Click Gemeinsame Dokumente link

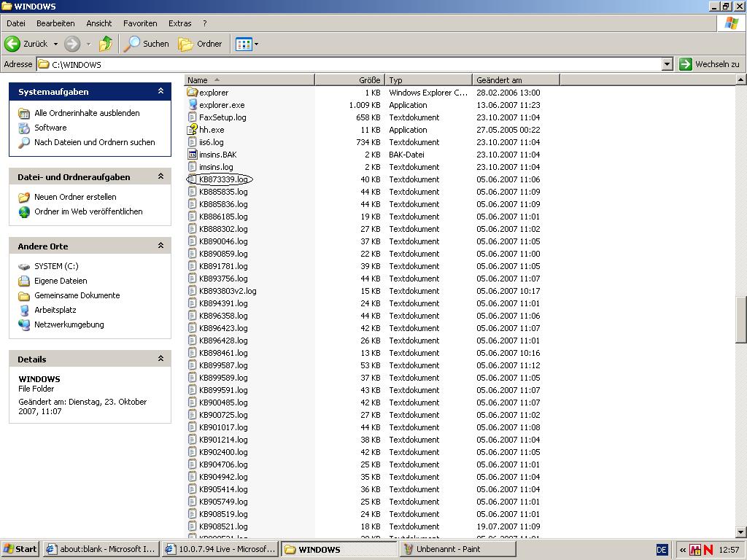pos(77,295)
